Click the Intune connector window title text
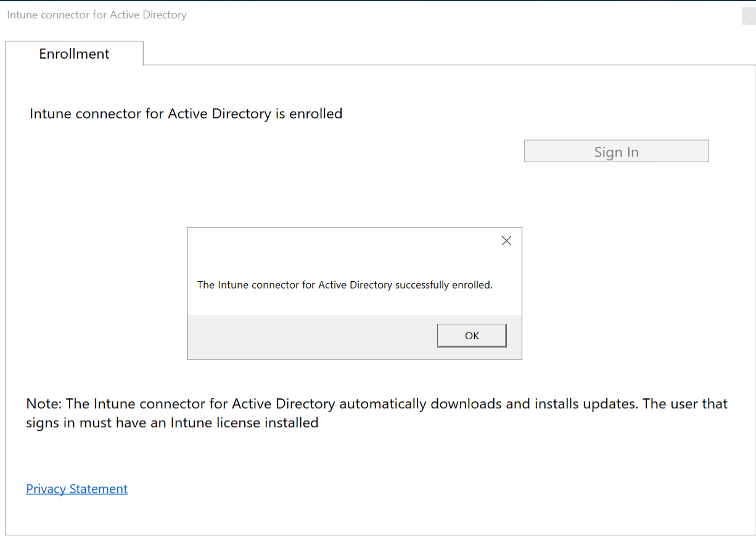The image size is (756, 539). tap(97, 15)
